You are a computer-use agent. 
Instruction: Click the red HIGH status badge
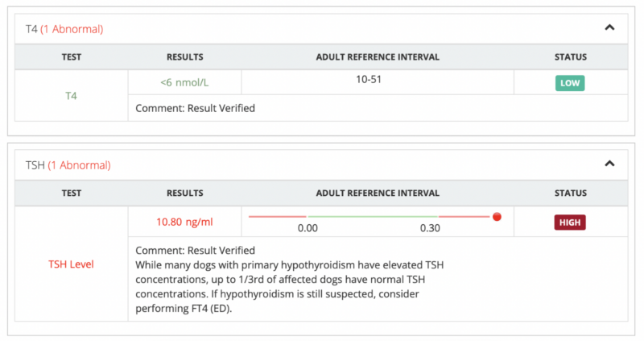[570, 222]
